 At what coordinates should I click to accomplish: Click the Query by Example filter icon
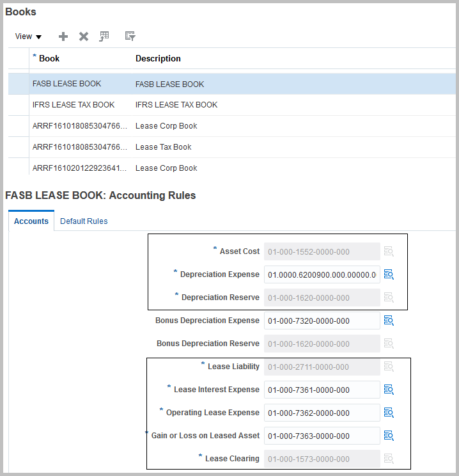[130, 36]
